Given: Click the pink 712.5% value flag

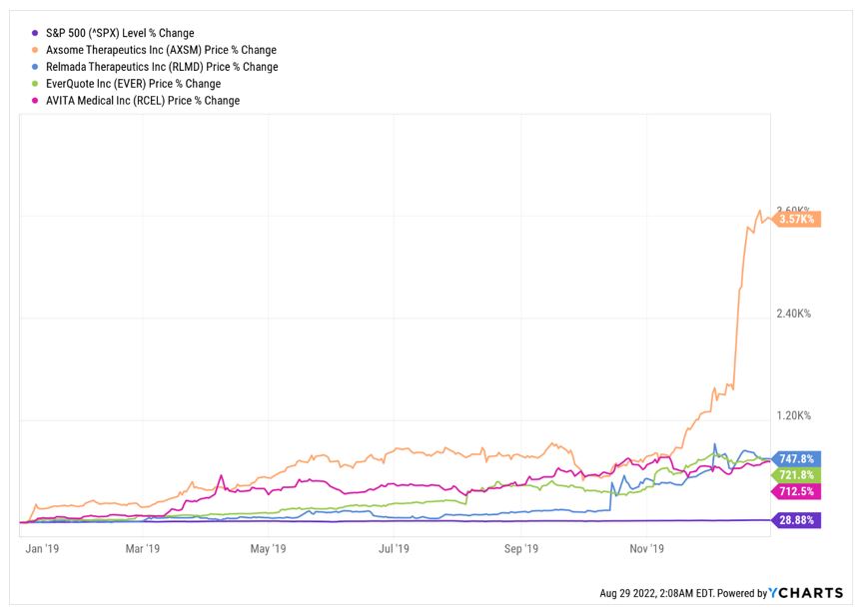Looking at the screenshot, I should [796, 491].
